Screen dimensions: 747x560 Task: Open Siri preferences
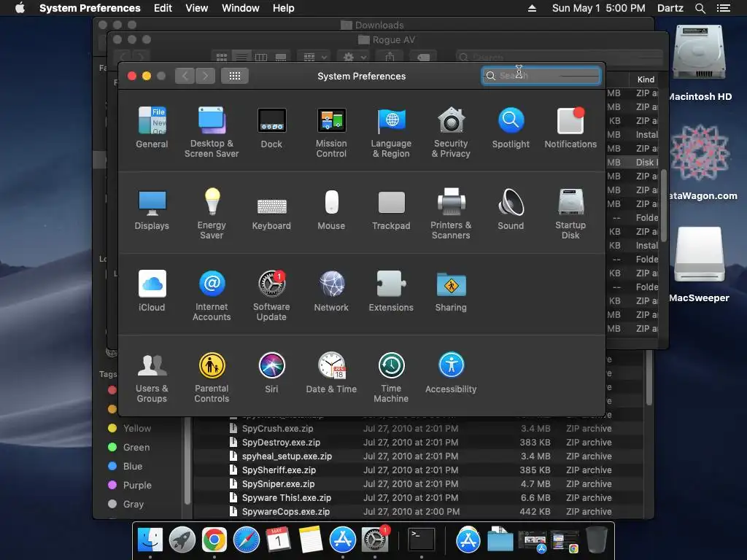click(x=271, y=373)
